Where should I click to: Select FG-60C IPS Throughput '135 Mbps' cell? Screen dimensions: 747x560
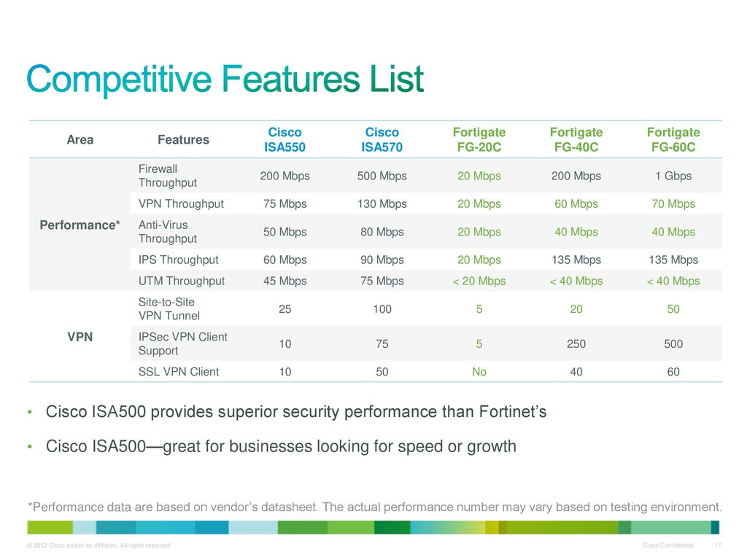tap(673, 260)
